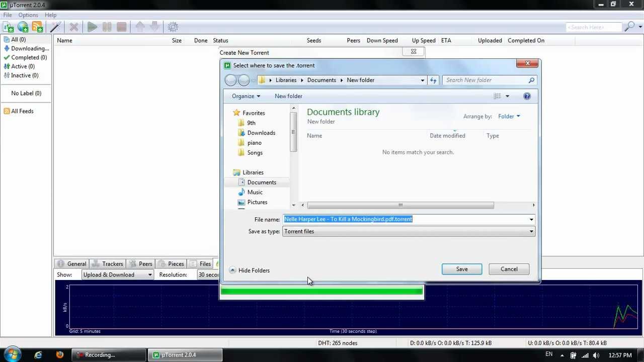This screenshot has width=644, height=362.
Task: Select the Songs favorite folder
Action: [x=255, y=153]
